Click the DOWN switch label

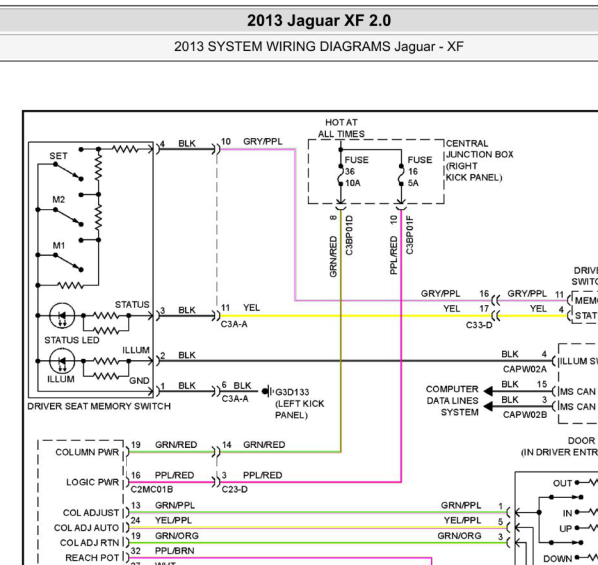[x=558, y=559]
